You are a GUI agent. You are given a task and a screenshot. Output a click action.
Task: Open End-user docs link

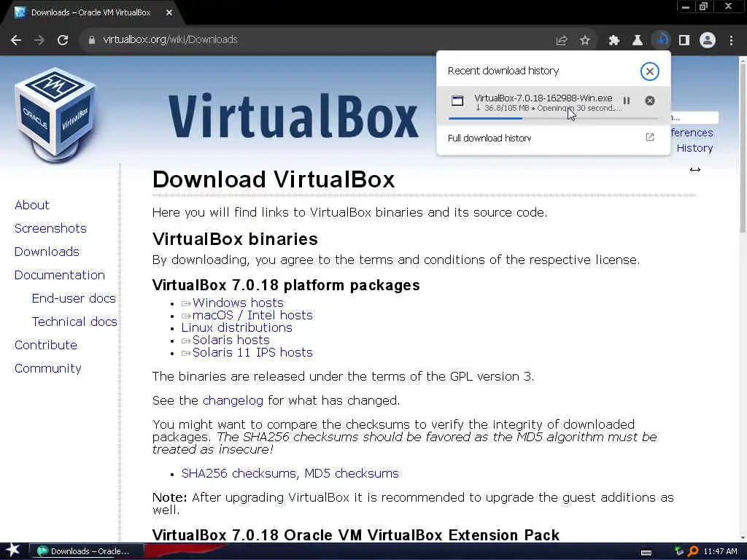[x=74, y=298]
